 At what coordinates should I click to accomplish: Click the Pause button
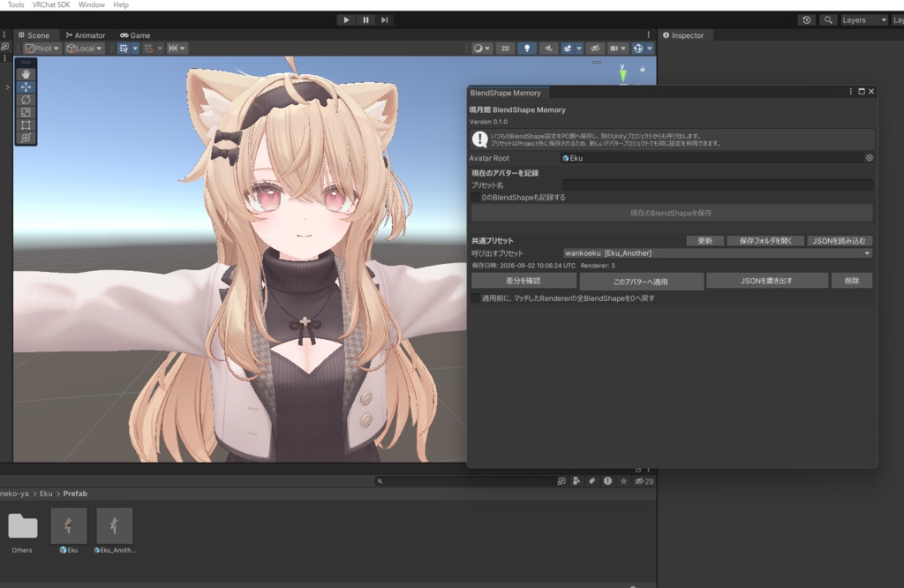365,19
